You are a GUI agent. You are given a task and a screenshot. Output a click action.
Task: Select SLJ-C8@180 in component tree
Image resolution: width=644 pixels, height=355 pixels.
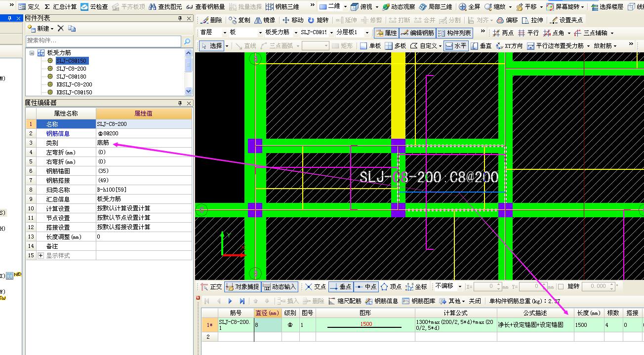[71, 77]
